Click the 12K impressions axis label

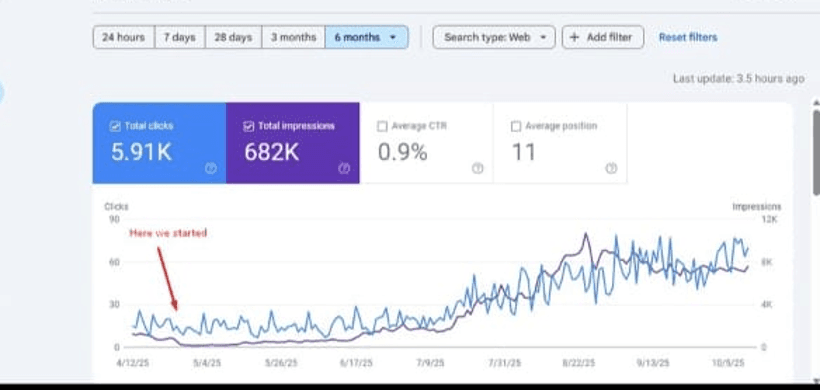pyautogui.click(x=769, y=220)
